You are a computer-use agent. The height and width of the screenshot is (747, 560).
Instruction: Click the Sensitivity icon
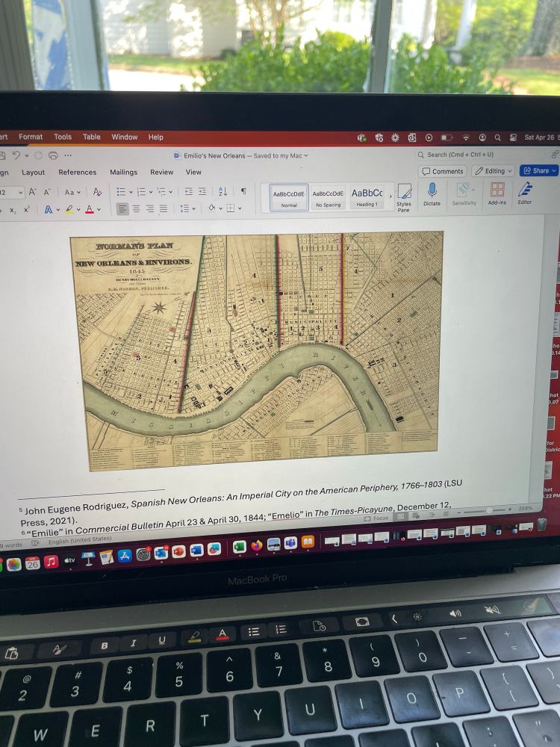(x=464, y=194)
